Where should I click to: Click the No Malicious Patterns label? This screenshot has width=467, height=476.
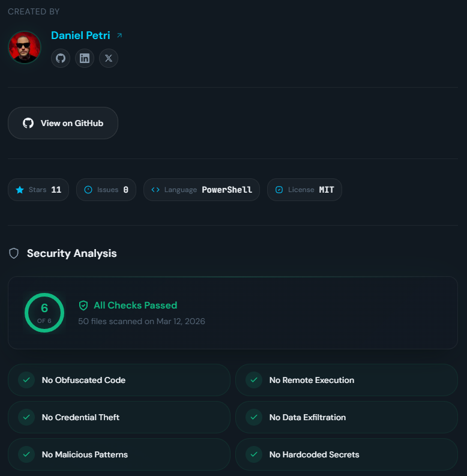click(85, 454)
